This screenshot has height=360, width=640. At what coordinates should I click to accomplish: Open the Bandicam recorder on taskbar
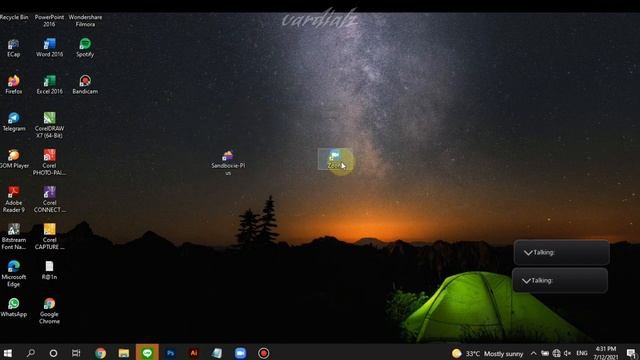(264, 353)
